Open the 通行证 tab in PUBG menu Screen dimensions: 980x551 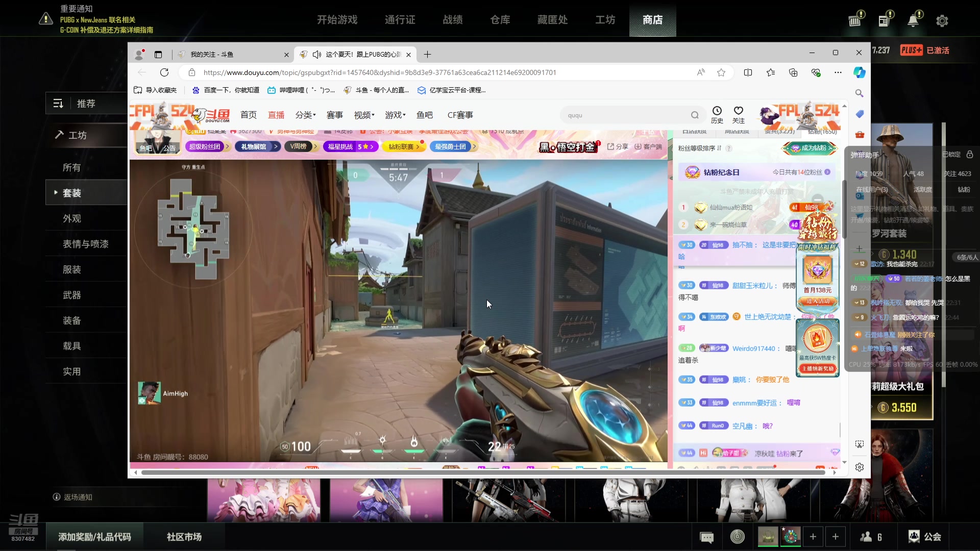click(400, 19)
